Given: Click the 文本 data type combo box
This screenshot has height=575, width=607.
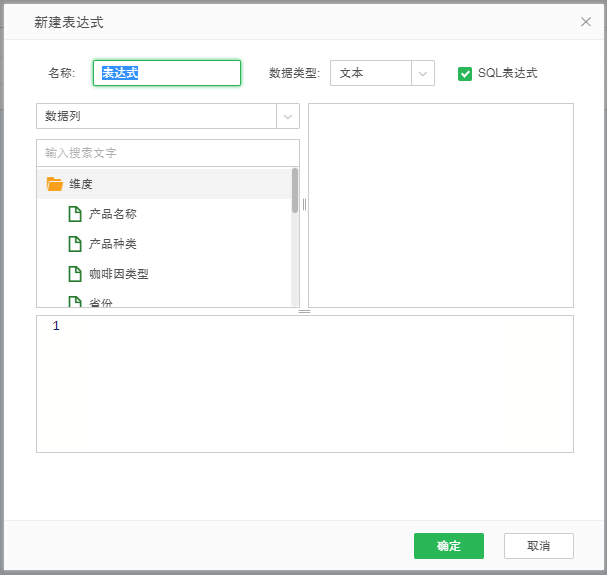Looking at the screenshot, I should coord(370,74).
